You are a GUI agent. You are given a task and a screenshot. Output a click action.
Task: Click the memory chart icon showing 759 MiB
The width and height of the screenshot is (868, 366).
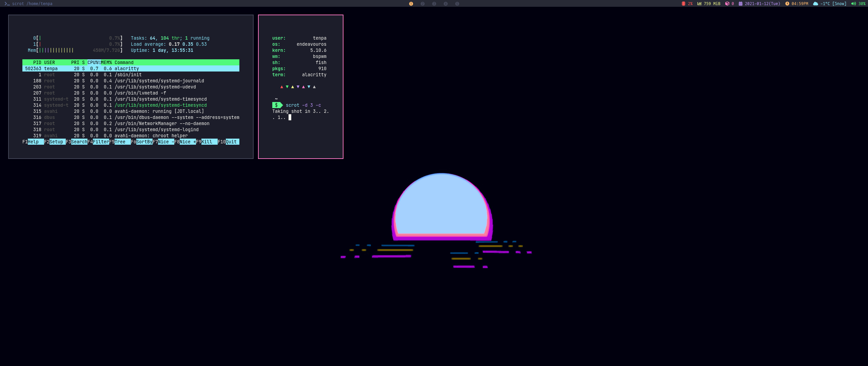(699, 4)
